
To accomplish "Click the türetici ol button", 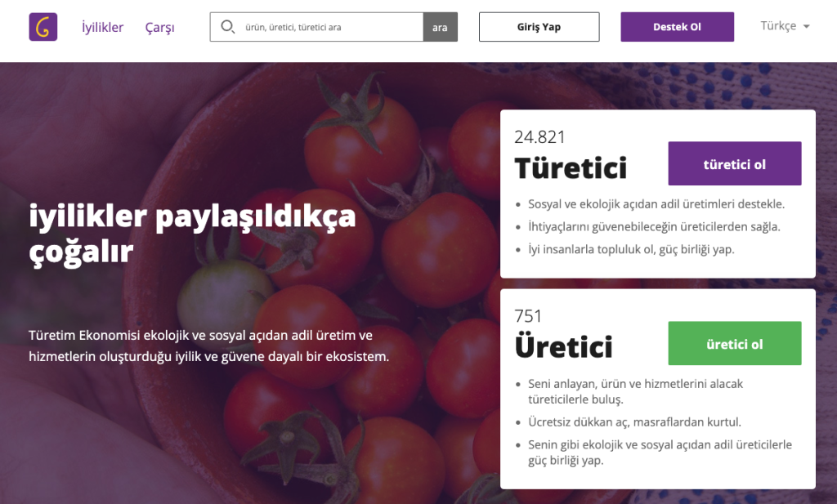I will (735, 163).
